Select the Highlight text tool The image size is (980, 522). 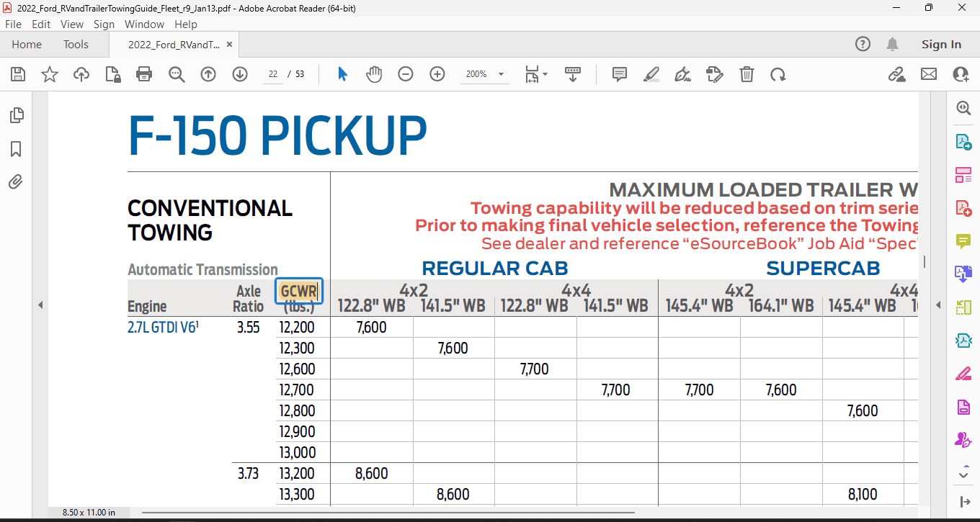tap(651, 74)
